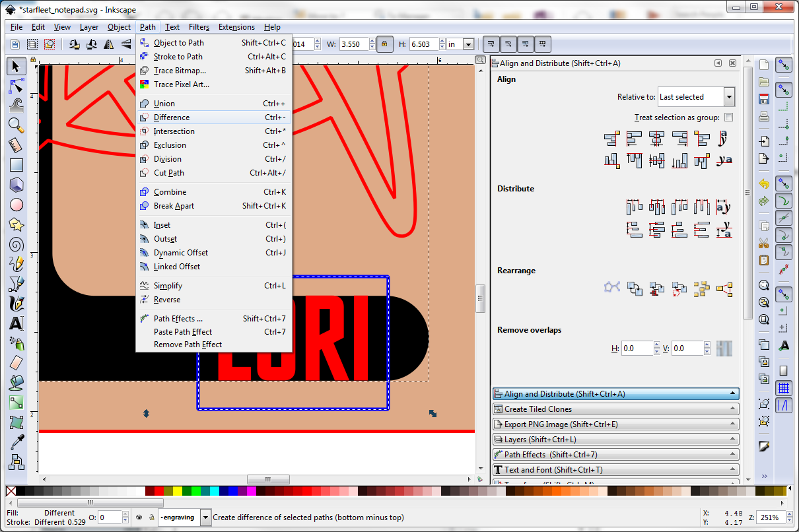
Task: Select the Paint Bucket fill tool
Action: coord(17,383)
